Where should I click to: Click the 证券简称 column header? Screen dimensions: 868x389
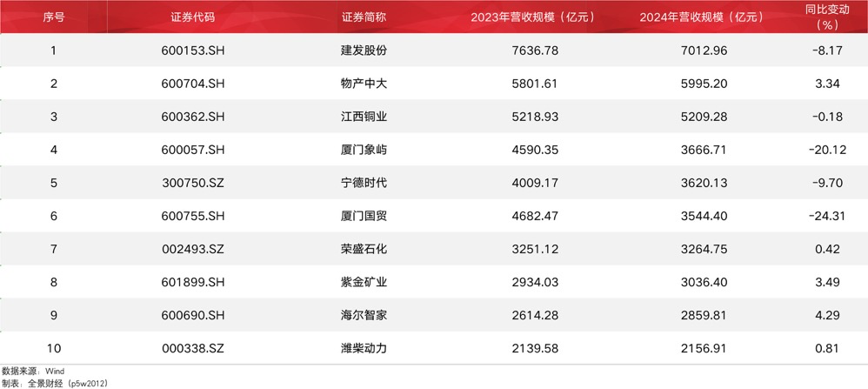point(364,17)
